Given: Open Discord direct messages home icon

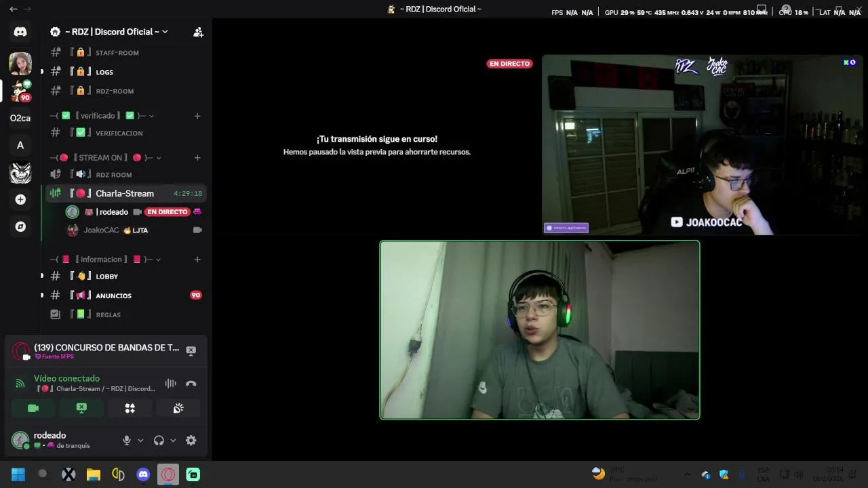Looking at the screenshot, I should pos(20,32).
